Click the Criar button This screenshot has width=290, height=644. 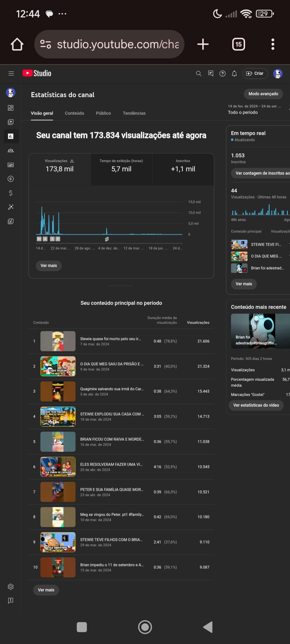coord(255,73)
